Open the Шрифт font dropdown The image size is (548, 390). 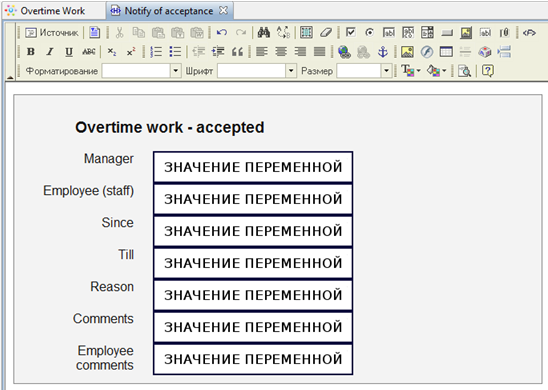coord(291,71)
